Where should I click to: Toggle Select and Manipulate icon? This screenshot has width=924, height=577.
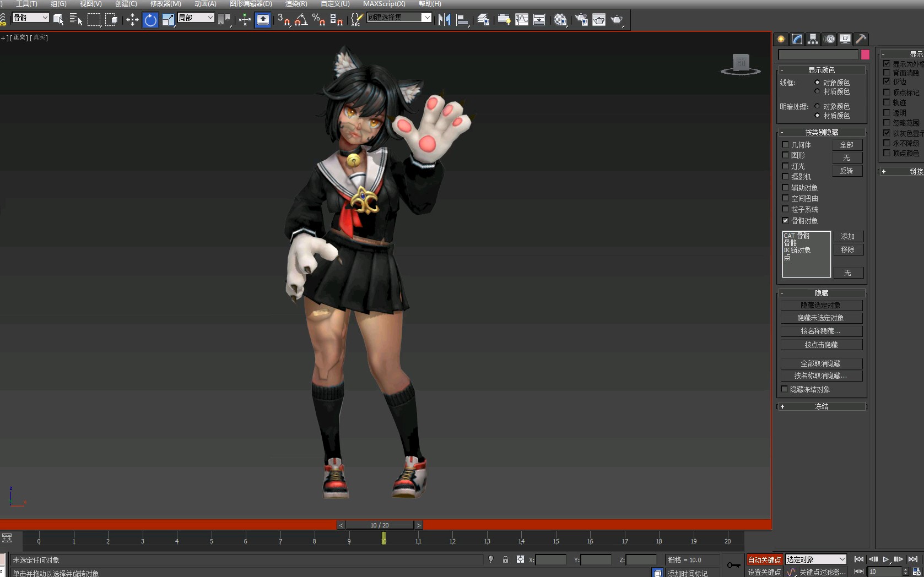pos(245,20)
